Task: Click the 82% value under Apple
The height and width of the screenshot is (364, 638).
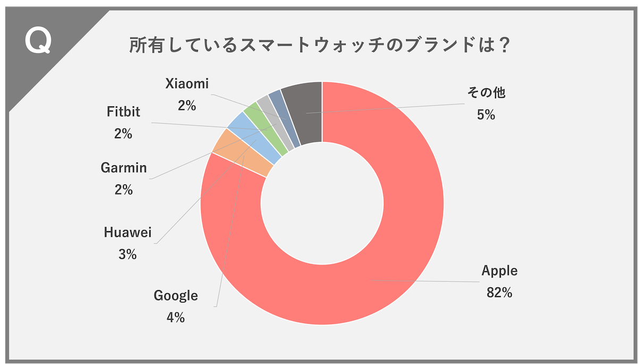Action: tap(499, 292)
